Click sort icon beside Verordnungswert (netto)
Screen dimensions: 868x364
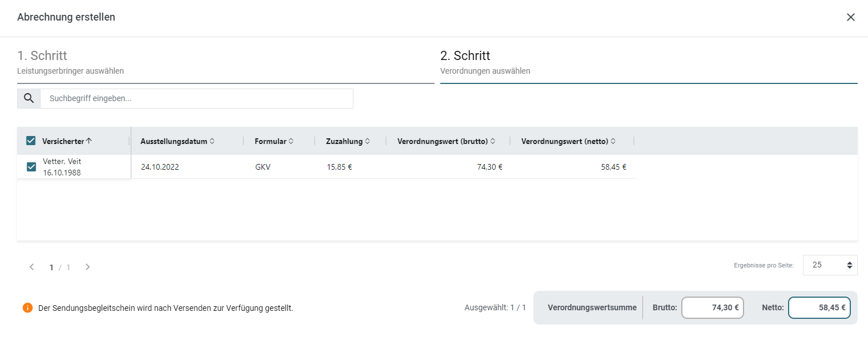tap(613, 141)
